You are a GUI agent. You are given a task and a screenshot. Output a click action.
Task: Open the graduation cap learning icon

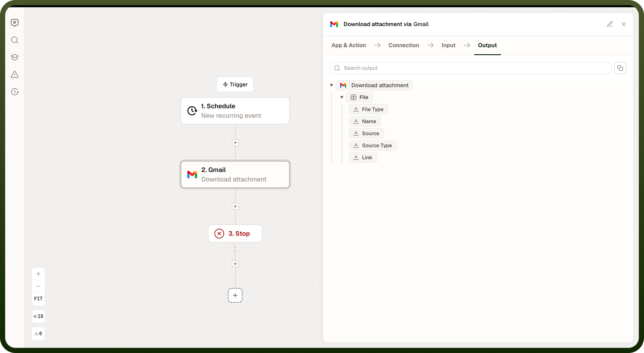point(15,57)
